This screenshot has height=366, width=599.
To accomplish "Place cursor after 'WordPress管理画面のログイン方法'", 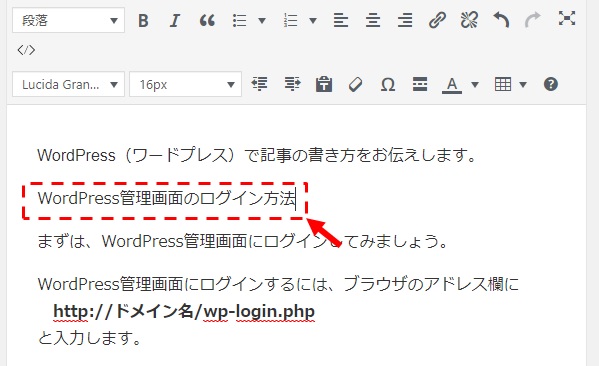I will click(297, 199).
